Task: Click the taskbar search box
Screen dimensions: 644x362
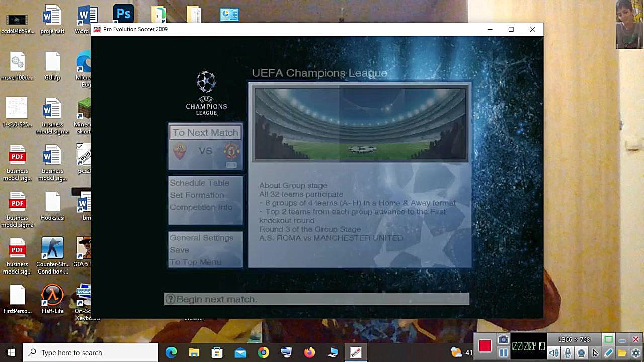Action: [91, 352]
